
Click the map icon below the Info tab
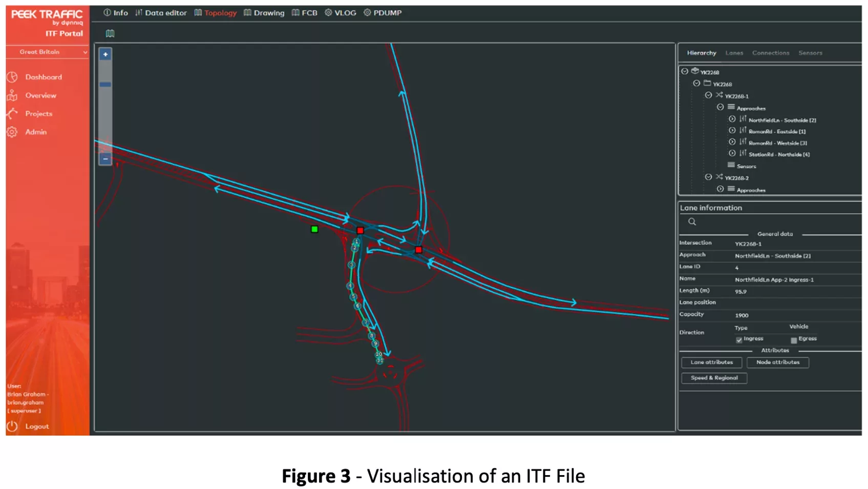coord(110,34)
